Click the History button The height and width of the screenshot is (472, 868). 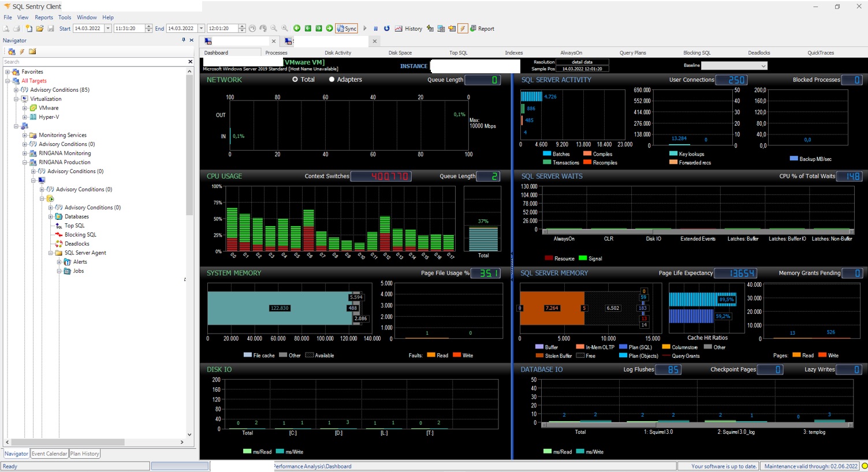(408, 28)
